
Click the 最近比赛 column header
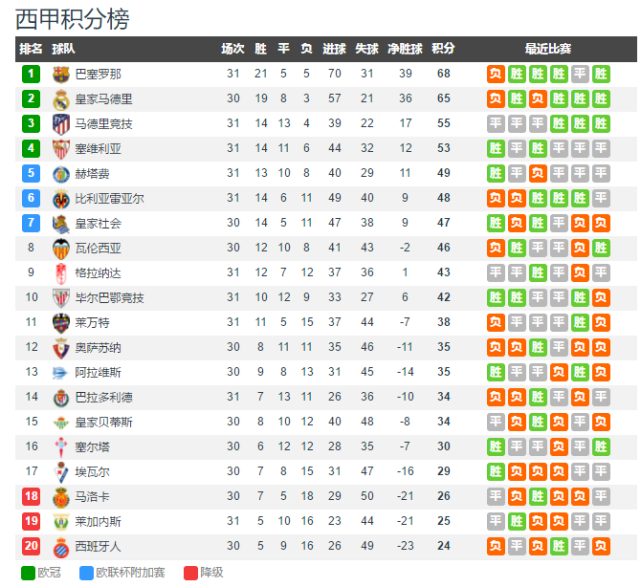pos(548,49)
